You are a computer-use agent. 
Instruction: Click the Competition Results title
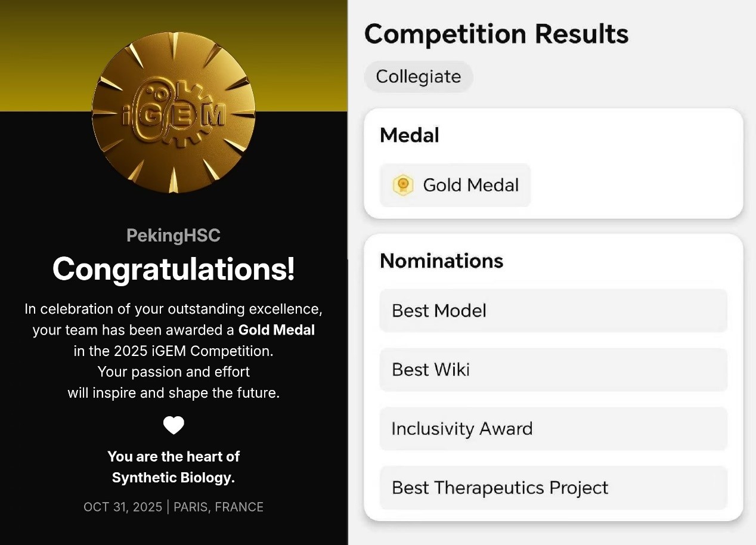click(x=496, y=34)
